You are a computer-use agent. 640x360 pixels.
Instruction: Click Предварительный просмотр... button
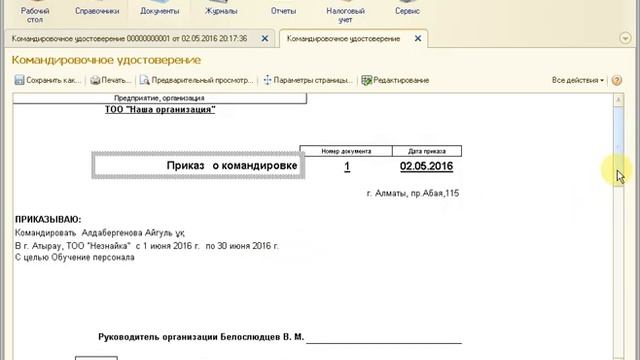click(196, 80)
